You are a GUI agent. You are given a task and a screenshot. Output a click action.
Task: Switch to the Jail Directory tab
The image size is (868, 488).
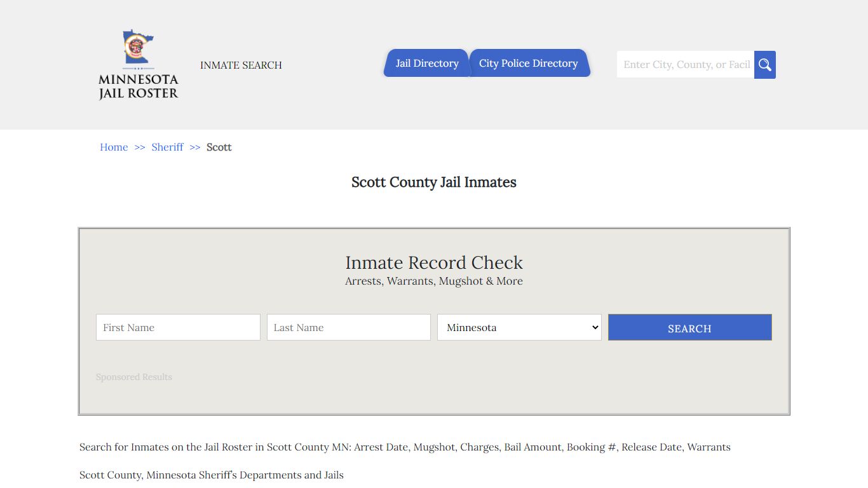[x=426, y=64]
